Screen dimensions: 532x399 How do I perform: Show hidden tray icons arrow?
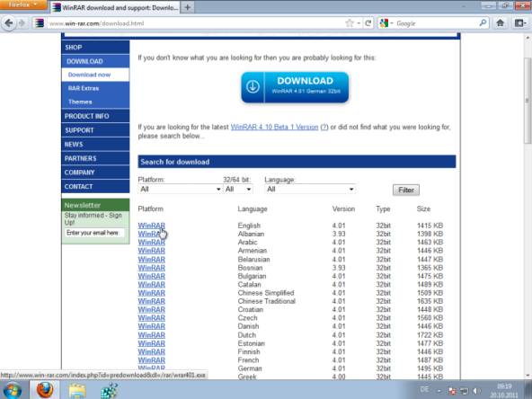pyautogui.click(x=439, y=391)
